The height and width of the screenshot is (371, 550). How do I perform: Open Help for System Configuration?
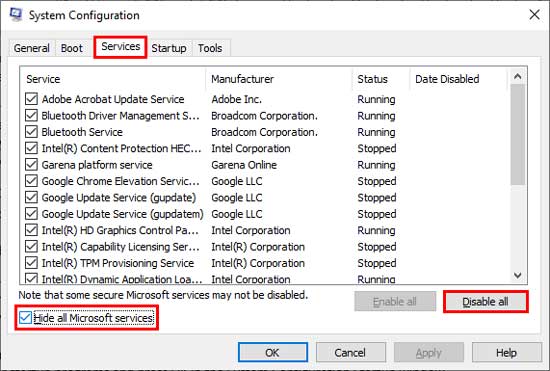[507, 352]
